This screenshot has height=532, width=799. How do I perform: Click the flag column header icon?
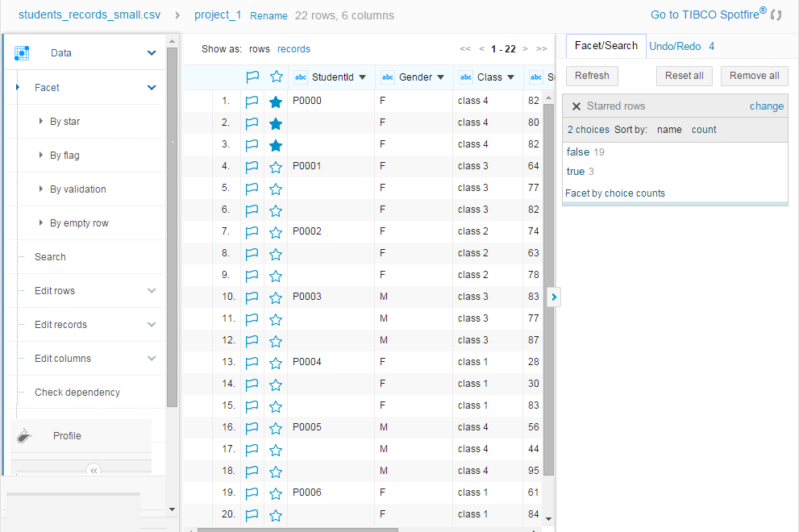coord(252,77)
